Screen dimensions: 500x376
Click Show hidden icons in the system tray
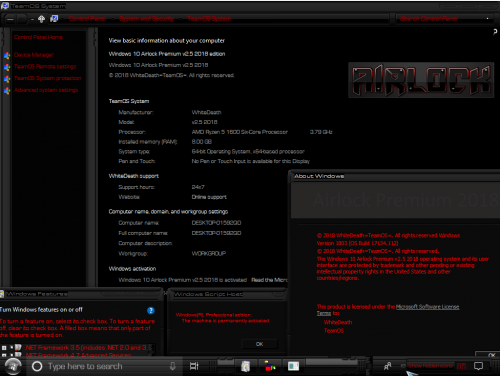[430, 366]
